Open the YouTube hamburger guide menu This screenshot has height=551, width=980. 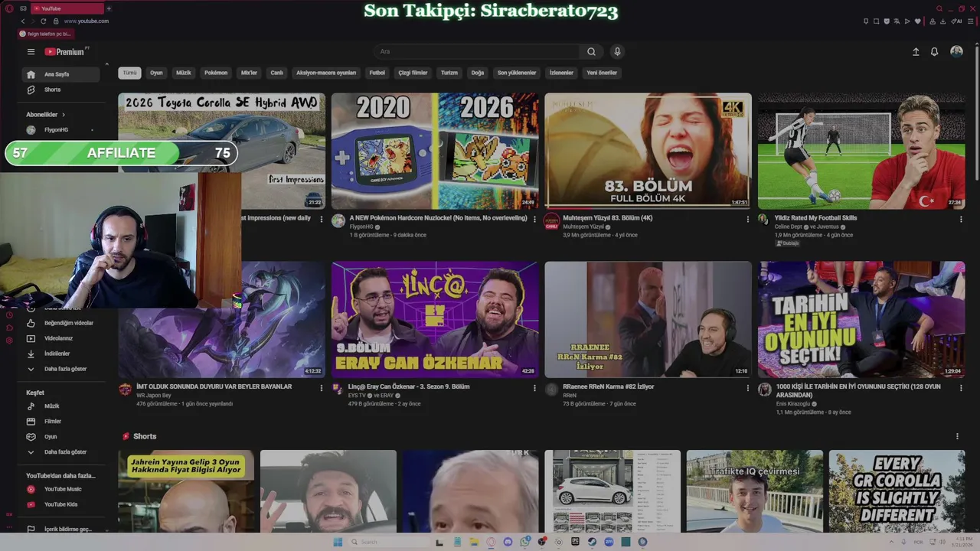pos(31,51)
